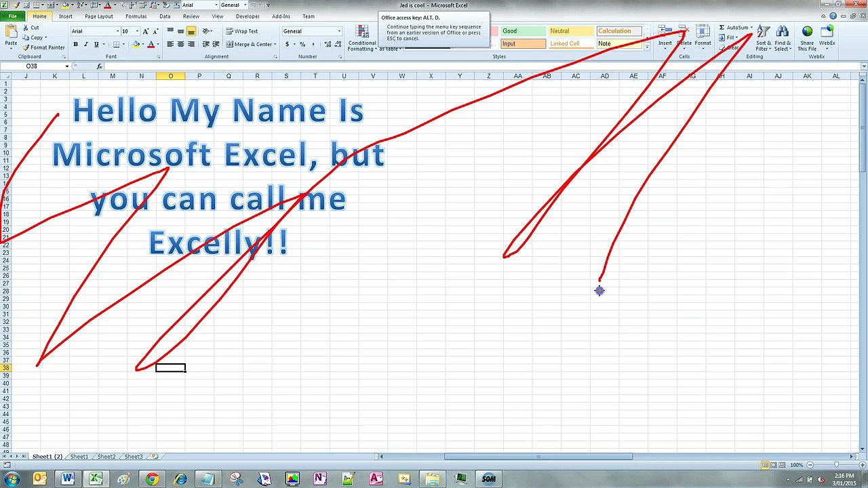The image size is (868, 488).
Task: Switch to the Insert ribbon tab
Action: pos(66,16)
